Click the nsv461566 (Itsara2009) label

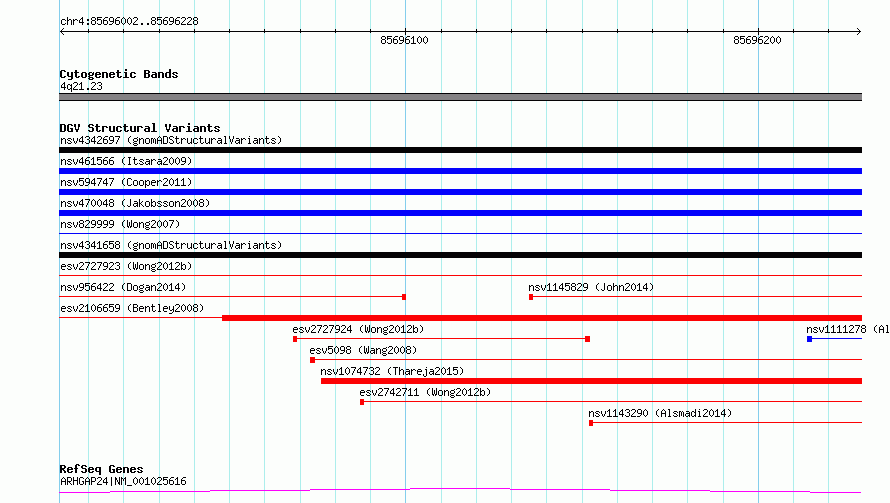click(126, 161)
